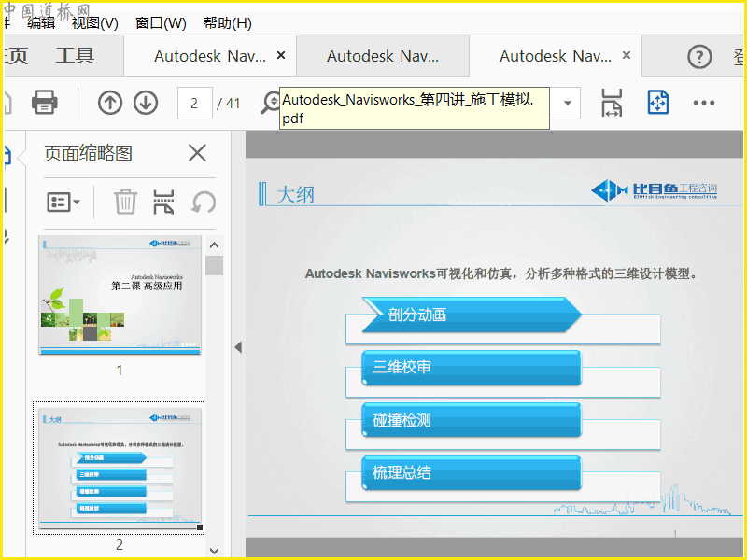Switch to the second Autodesk_Nav document tab
The width and height of the screenshot is (747, 560).
pyautogui.click(x=383, y=56)
